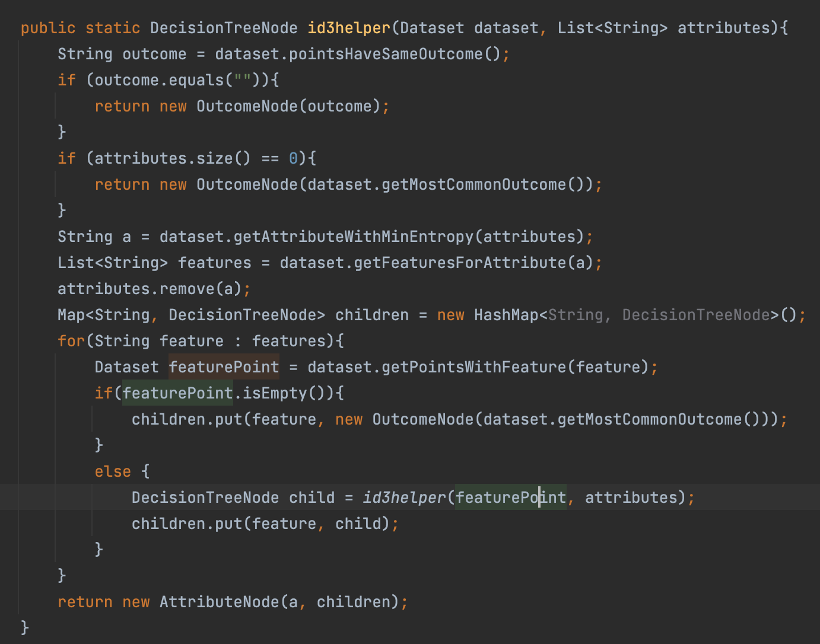Click the numeric literal 0 in size check
Viewport: 820px width, 644px height.
tap(293, 158)
